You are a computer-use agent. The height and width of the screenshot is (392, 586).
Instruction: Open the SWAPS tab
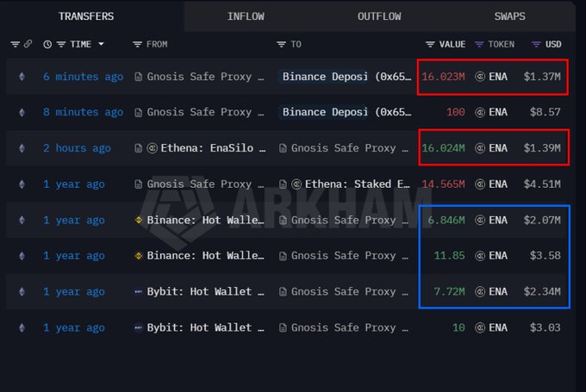509,16
